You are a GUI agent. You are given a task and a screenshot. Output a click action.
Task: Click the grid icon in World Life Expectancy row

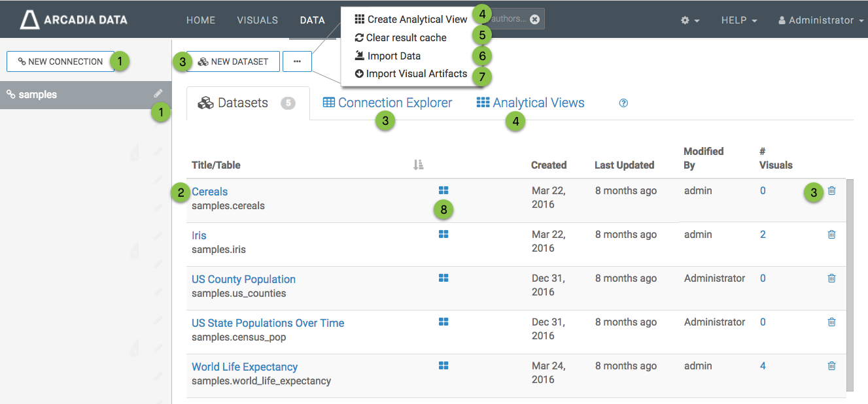click(443, 365)
